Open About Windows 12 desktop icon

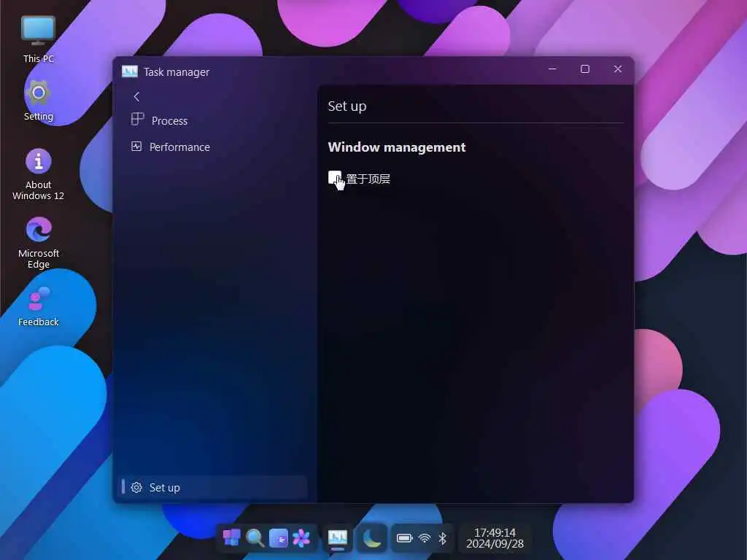38,174
